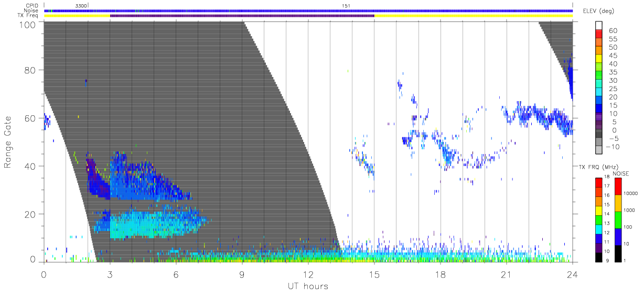Pick the red 55–60 degree elevation swatch

599,35
